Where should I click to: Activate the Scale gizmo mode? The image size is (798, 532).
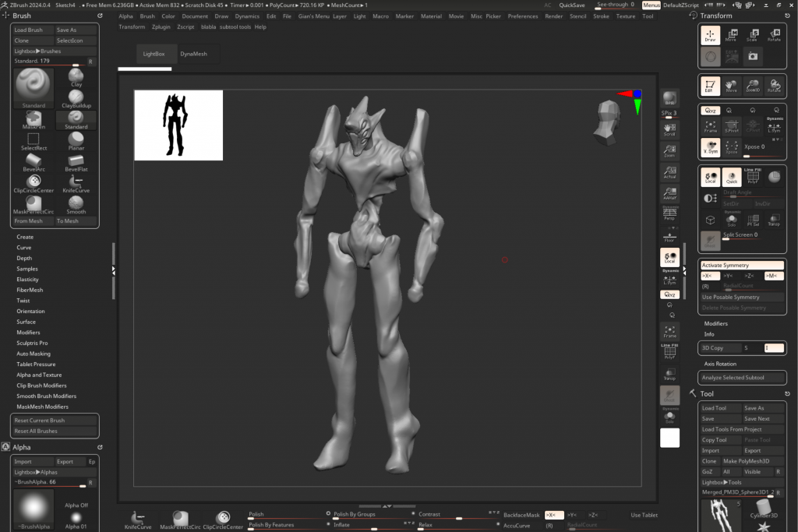coord(753,35)
